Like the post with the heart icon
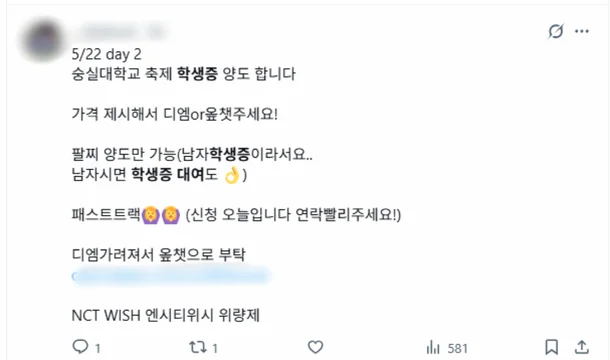The image size is (610, 360). pyautogui.click(x=315, y=347)
